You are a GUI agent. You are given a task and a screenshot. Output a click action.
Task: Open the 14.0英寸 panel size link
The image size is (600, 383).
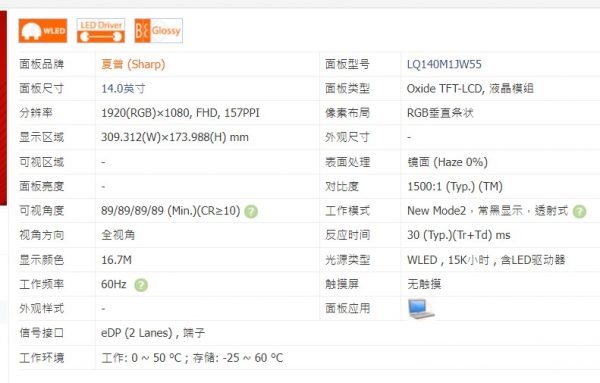(x=123, y=89)
